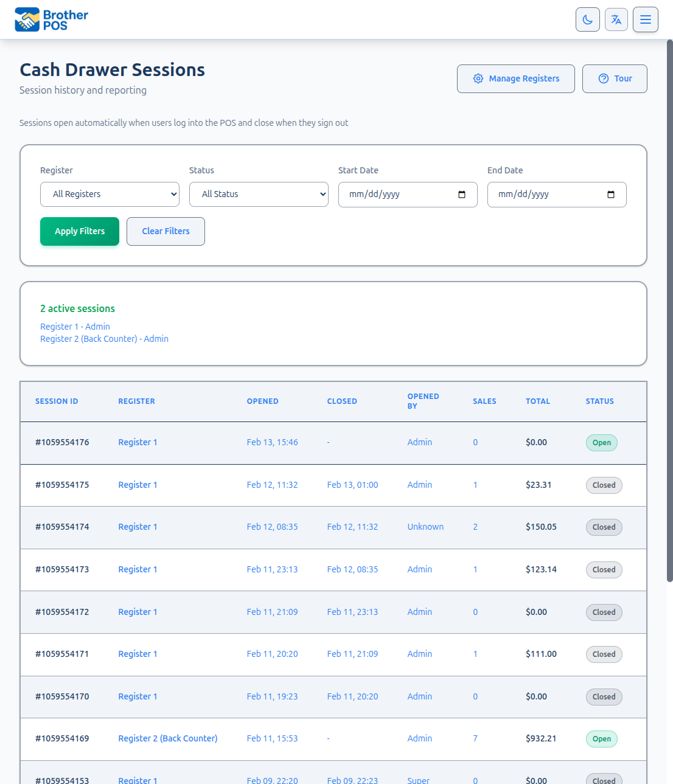Click the $932.21 total value cell
This screenshot has height=784, width=673.
541,738
